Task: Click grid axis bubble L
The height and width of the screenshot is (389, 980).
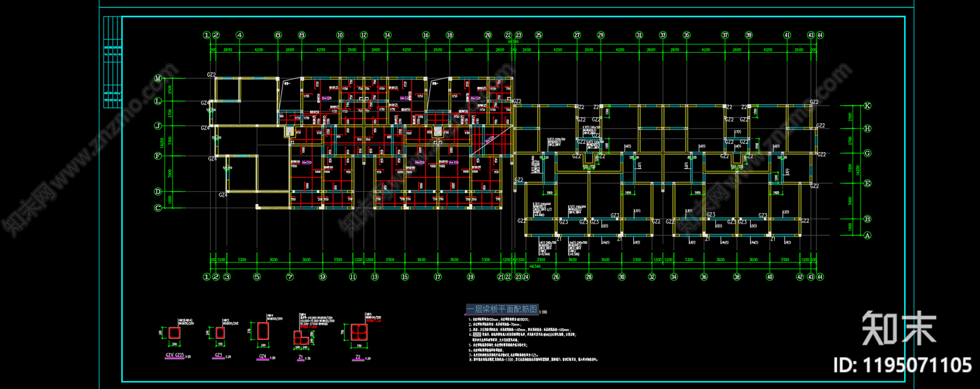Action: click(158, 101)
